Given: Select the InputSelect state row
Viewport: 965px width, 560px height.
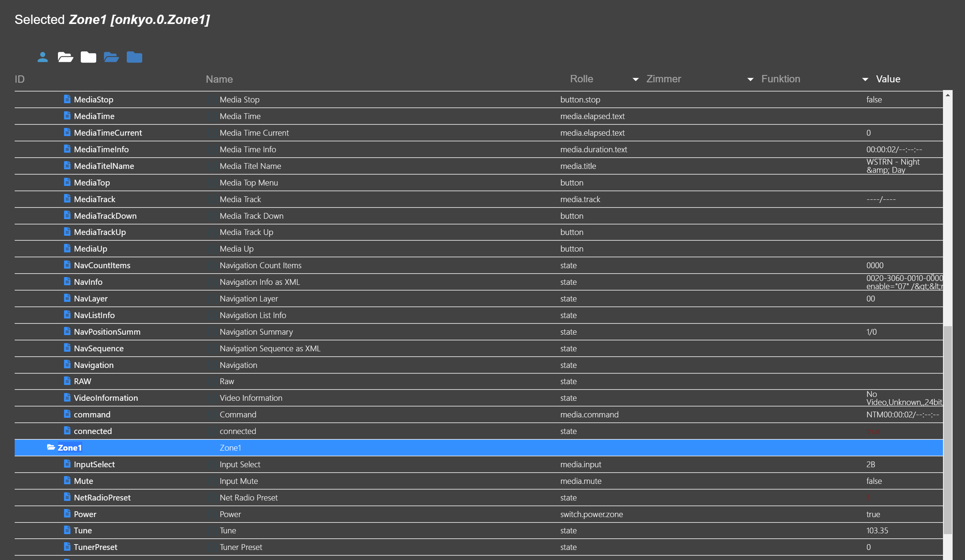Looking at the screenshot, I should tap(94, 465).
